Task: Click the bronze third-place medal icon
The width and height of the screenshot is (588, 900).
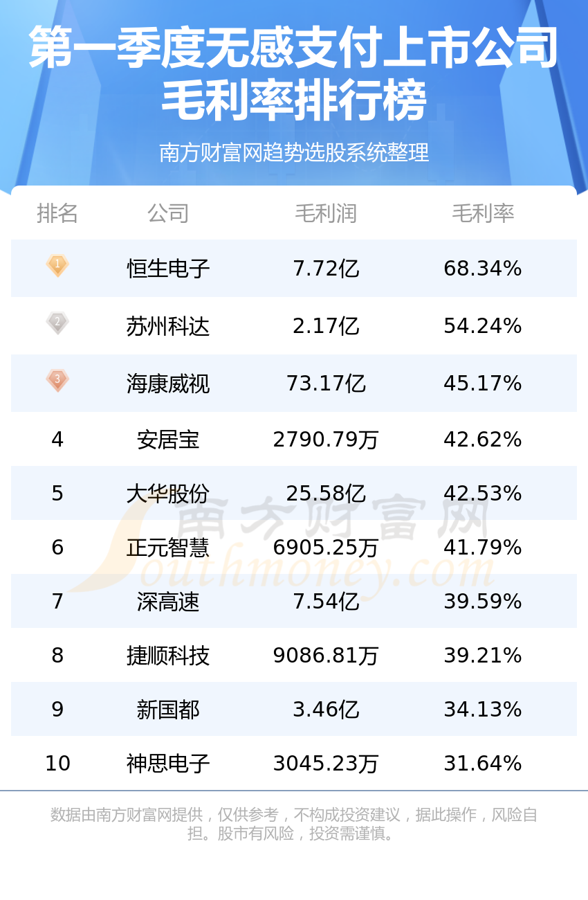Action: pyautogui.click(x=57, y=381)
